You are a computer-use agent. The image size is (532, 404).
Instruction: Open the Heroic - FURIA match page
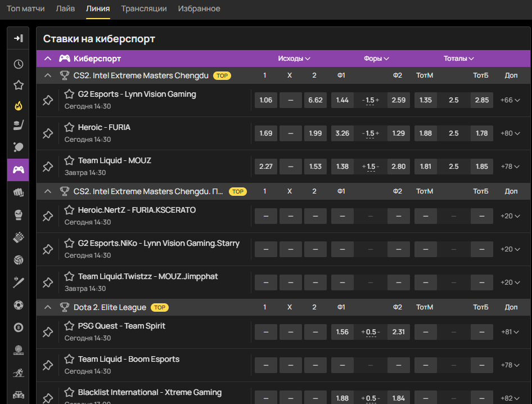pyautogui.click(x=104, y=127)
